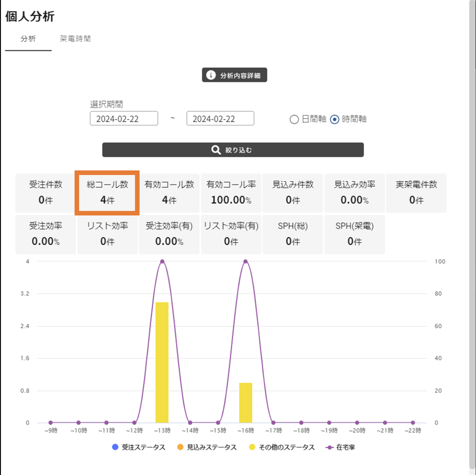The image size is (476, 475).
Task: Open the 分析内容詳細 details button
Action: point(235,75)
